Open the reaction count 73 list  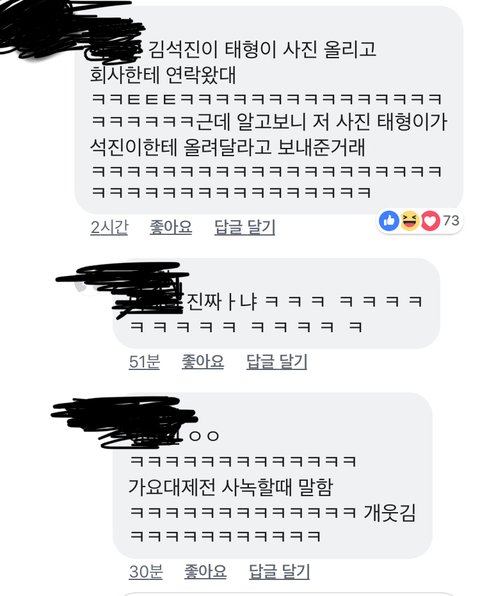pyautogui.click(x=451, y=220)
